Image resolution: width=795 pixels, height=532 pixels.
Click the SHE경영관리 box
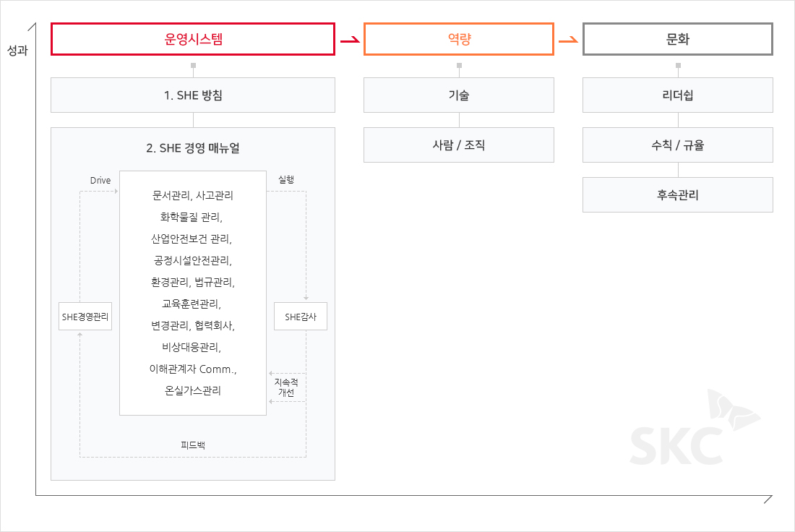[x=85, y=317]
